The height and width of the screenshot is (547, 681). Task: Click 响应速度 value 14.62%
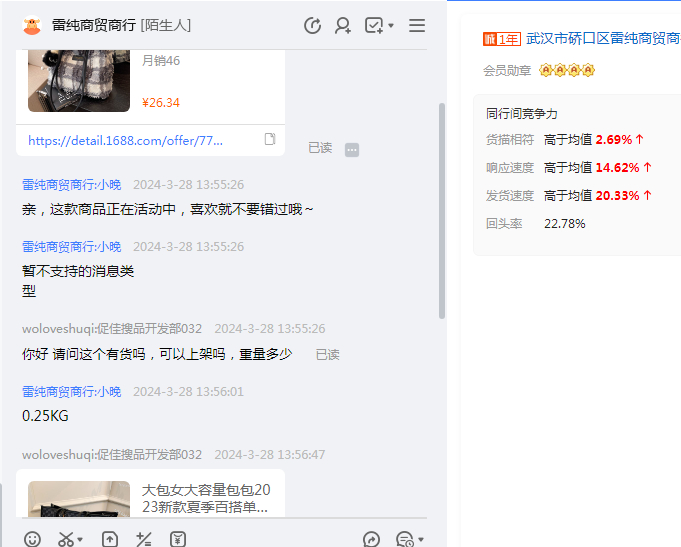(x=617, y=168)
